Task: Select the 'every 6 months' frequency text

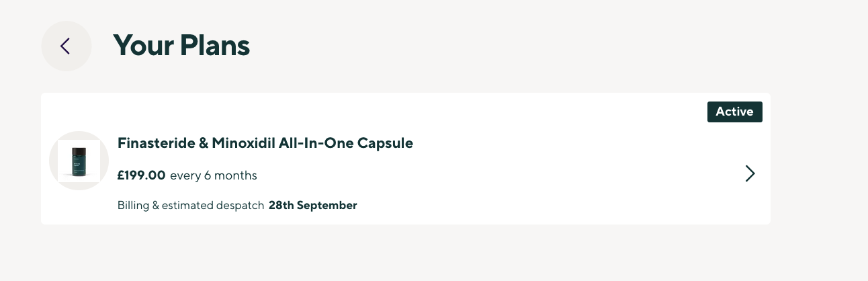Action: (x=214, y=175)
